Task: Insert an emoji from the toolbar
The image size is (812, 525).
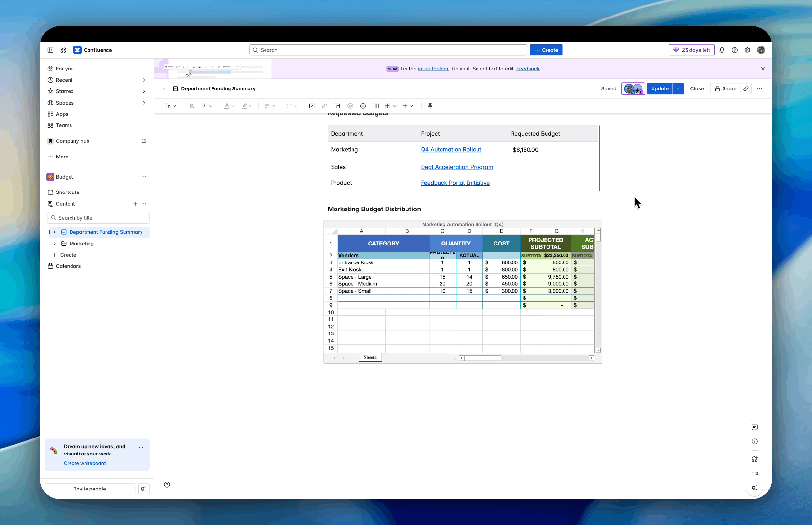Action: 363,106
